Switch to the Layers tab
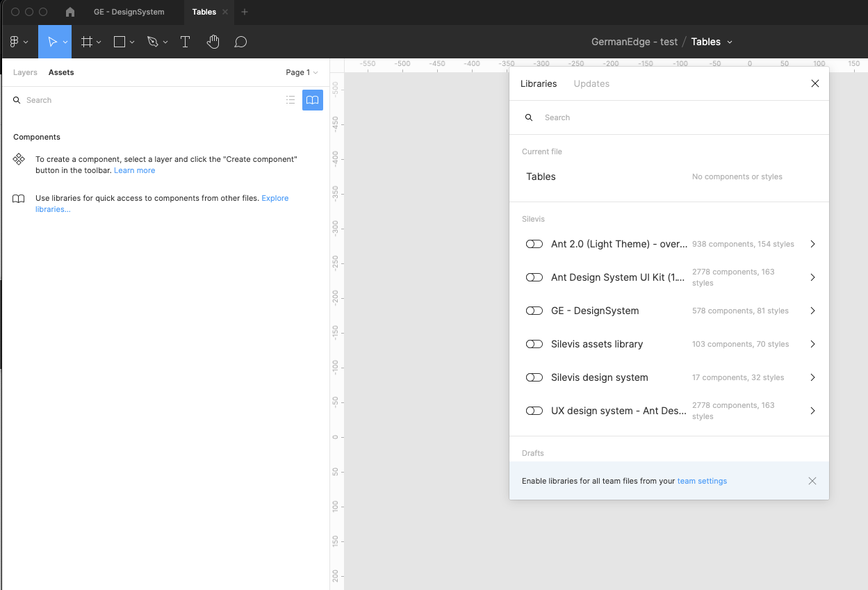 [x=25, y=72]
